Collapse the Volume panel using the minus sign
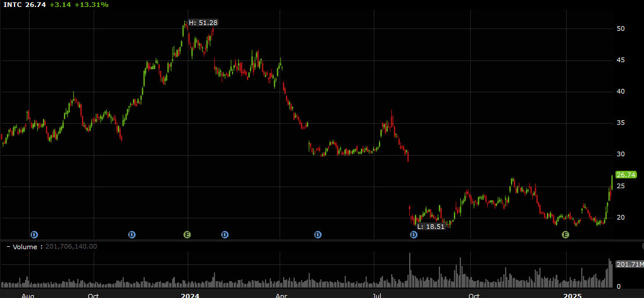Image resolution: width=644 pixels, height=298 pixels. (8, 247)
